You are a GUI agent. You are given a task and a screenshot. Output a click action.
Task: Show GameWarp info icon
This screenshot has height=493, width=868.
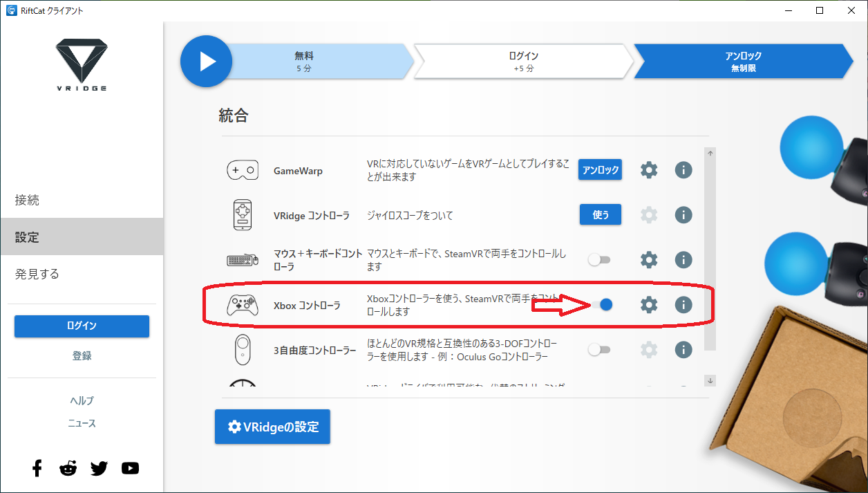[683, 169]
